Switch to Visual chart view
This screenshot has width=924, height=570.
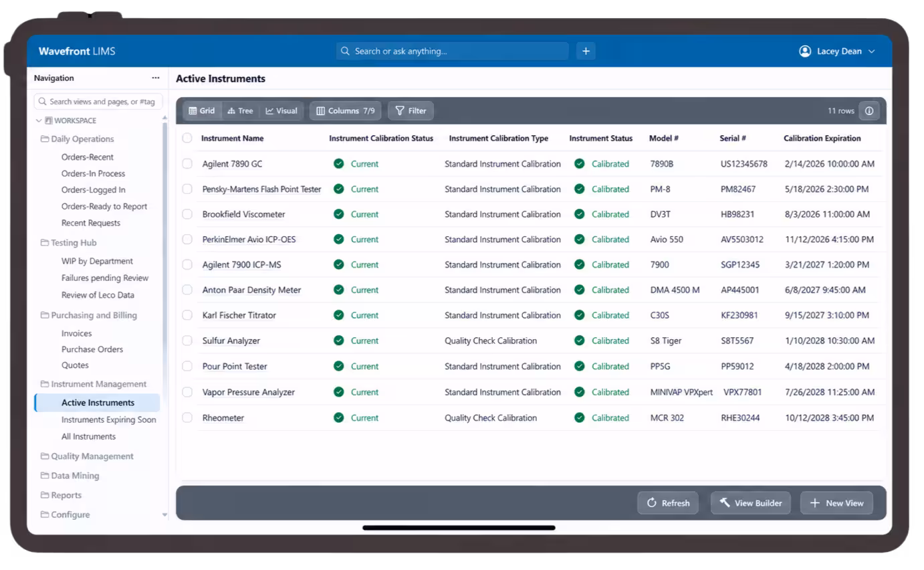pos(281,111)
